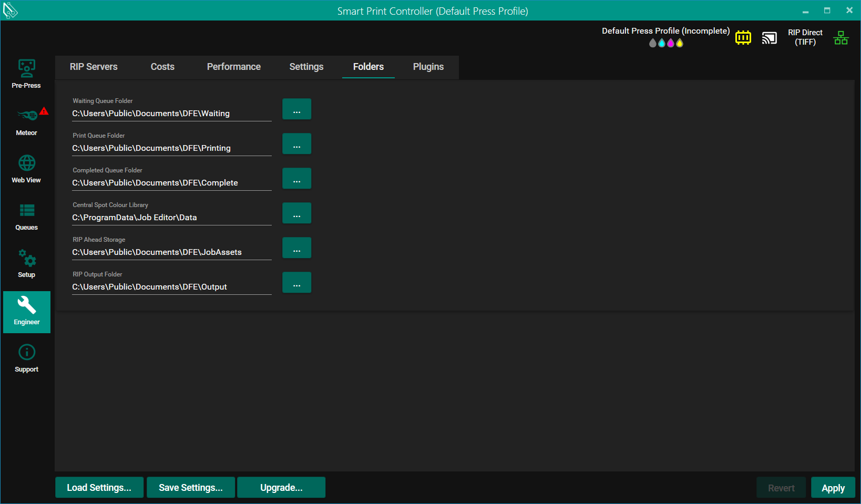
Task: Click the CMYK ink drops indicator
Action: (665, 43)
